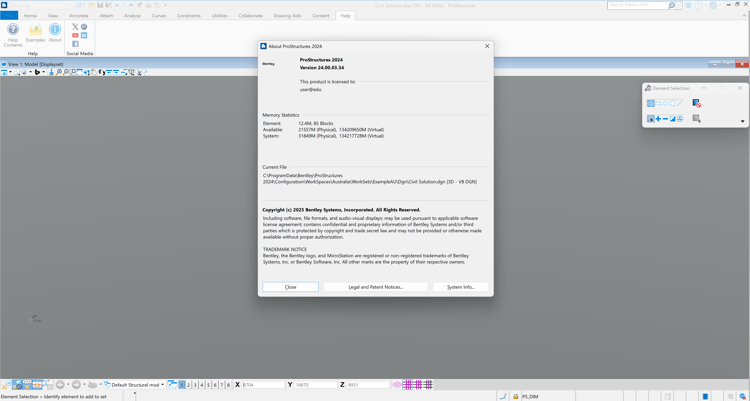Open the File backstage tab
The height and width of the screenshot is (401, 750).
click(x=9, y=16)
